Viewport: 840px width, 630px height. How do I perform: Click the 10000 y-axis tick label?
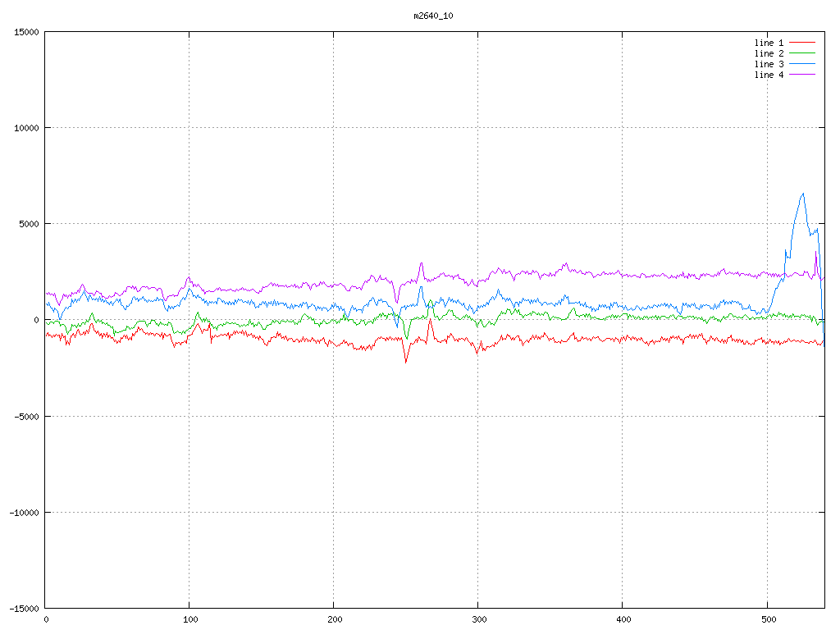coord(27,128)
